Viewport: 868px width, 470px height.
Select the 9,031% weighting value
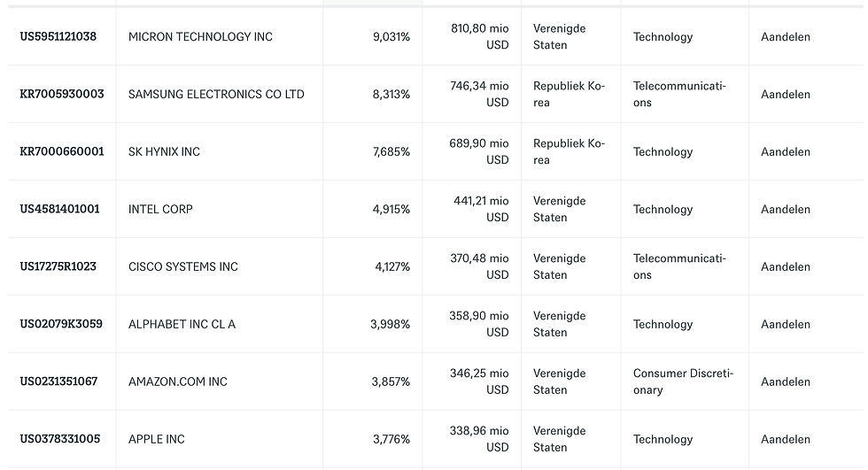point(391,36)
